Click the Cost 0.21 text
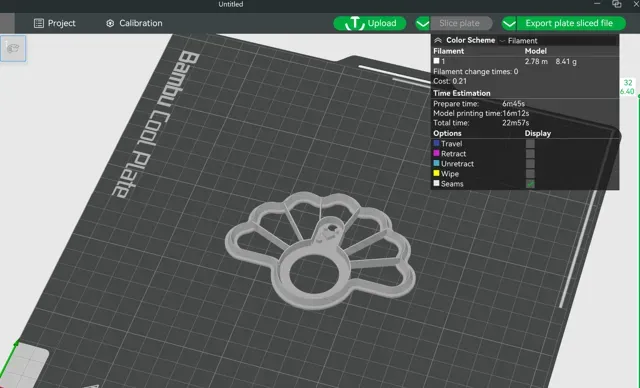Image resolution: width=640 pixels, height=388 pixels. pos(450,81)
